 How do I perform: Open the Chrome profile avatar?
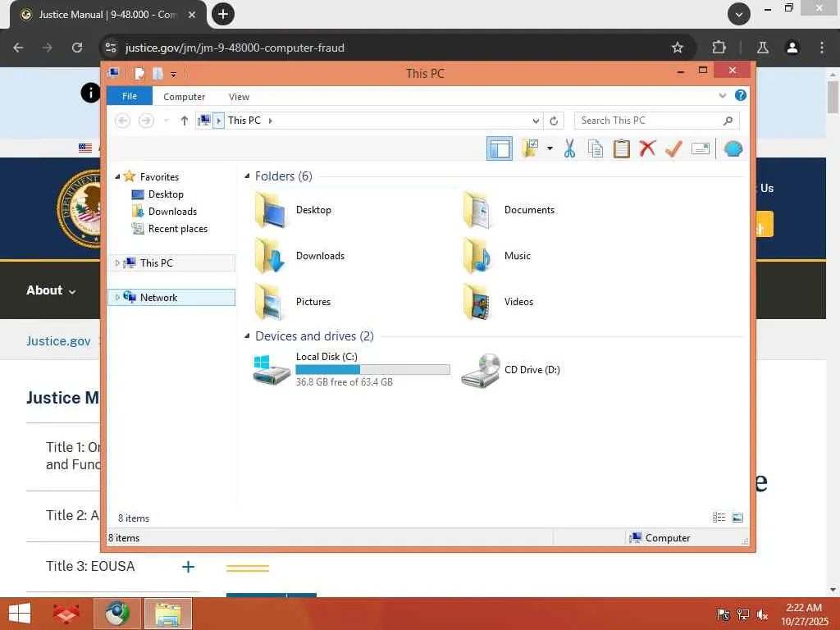tap(792, 48)
